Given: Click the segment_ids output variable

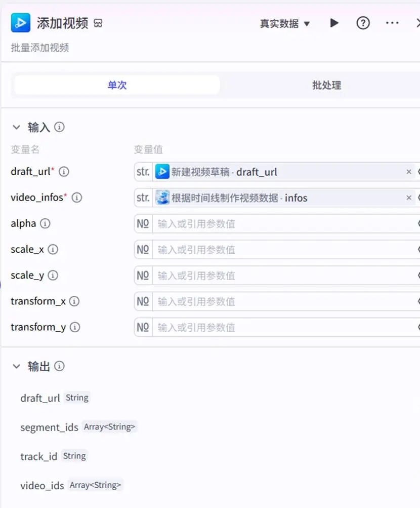Looking at the screenshot, I should point(49,427).
